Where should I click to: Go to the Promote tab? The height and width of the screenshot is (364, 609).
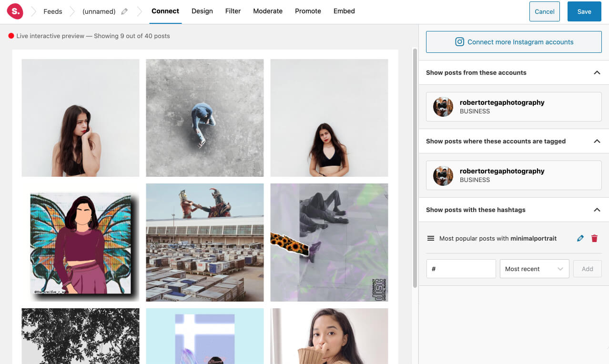pyautogui.click(x=308, y=11)
